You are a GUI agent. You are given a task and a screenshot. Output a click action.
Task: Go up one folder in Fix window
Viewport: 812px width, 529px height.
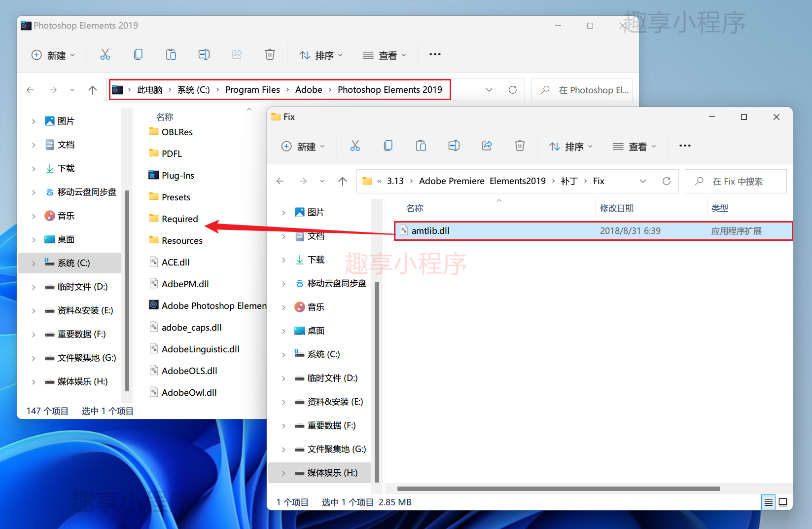343,181
